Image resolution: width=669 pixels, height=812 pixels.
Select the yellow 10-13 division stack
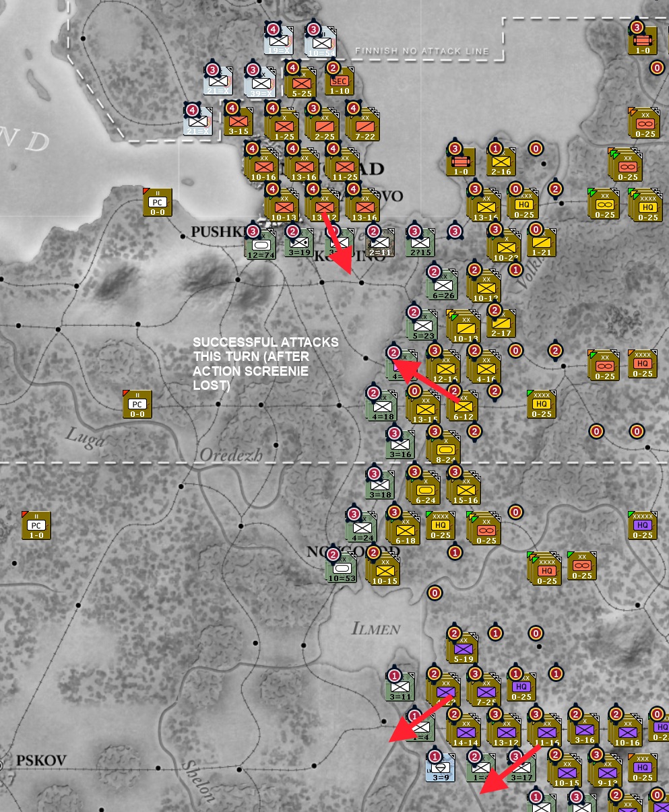[464, 325]
